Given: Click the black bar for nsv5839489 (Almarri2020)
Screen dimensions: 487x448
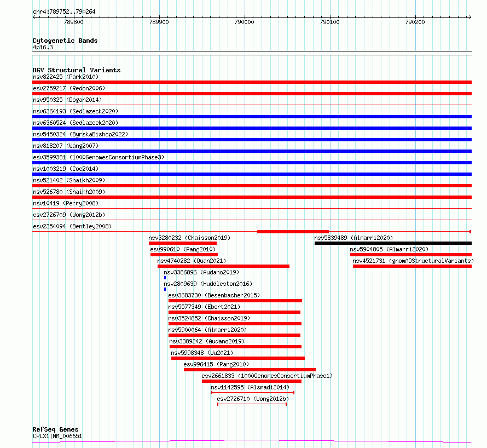Looking at the screenshot, I should (393, 243).
